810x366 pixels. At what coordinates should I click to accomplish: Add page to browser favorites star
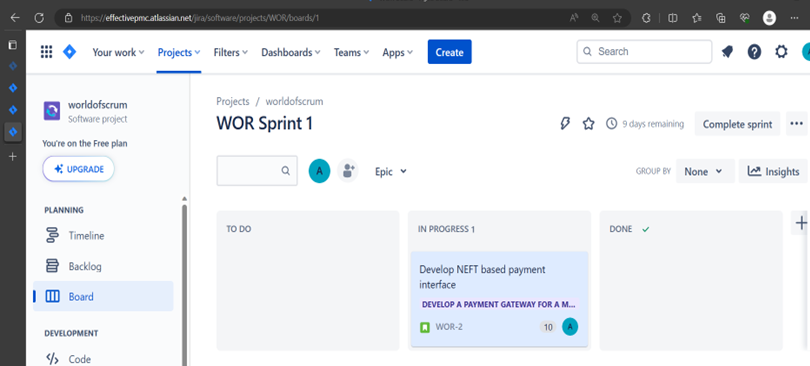[x=617, y=18]
